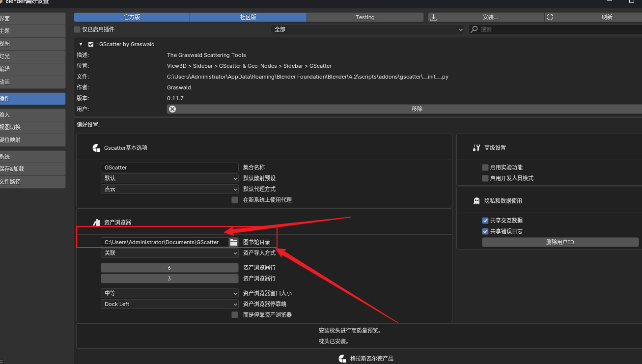This screenshot has width=642, height=364.
Task: Click the 集合名称 field containing GScatter
Action: coord(169,168)
